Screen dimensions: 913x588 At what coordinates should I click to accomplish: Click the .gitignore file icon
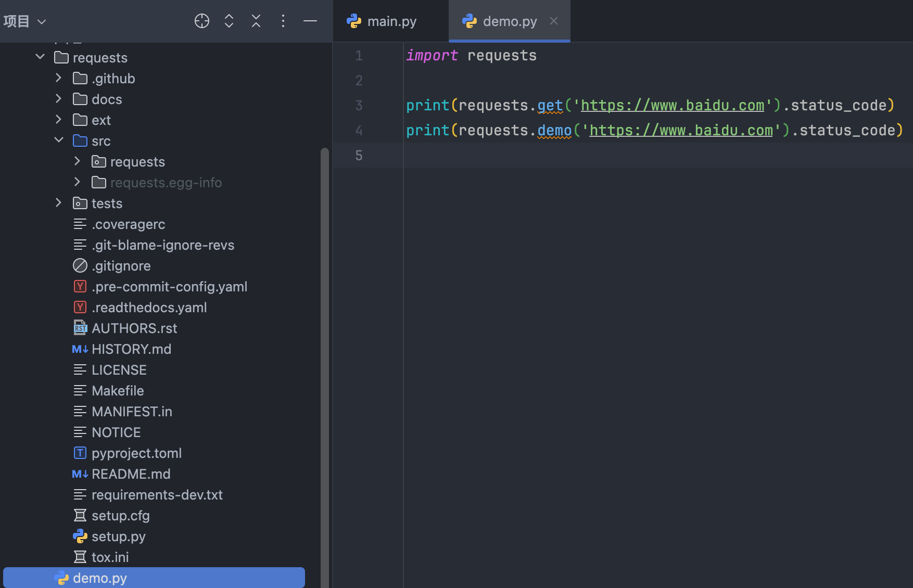tap(80, 265)
